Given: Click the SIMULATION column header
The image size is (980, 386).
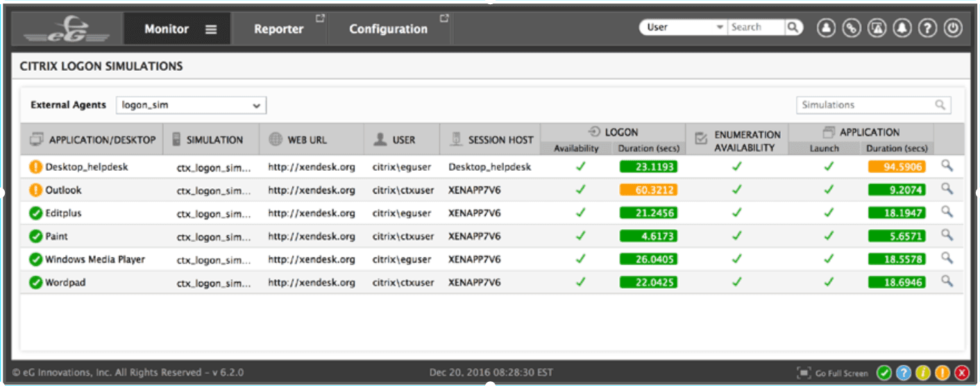Looking at the screenshot, I should pyautogui.click(x=212, y=140).
